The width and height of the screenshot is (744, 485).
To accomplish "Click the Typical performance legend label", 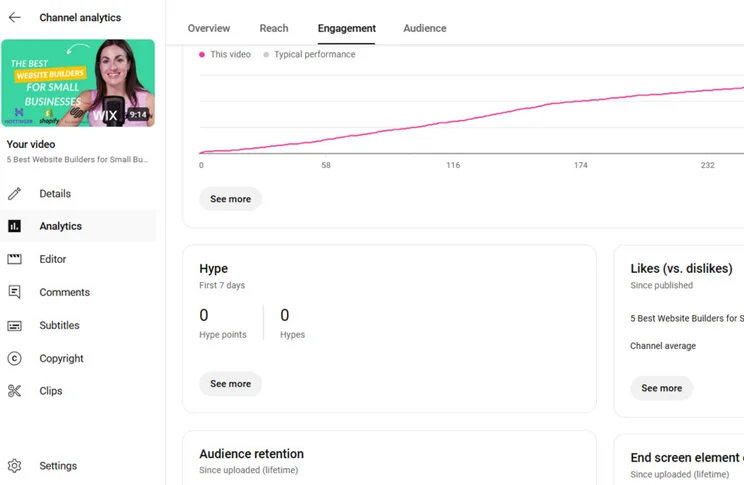I will coord(315,55).
